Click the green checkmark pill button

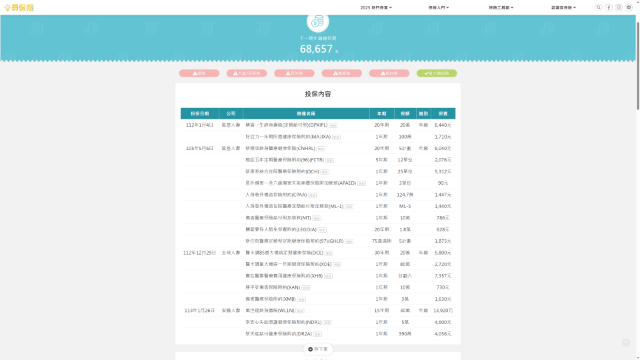point(436,73)
